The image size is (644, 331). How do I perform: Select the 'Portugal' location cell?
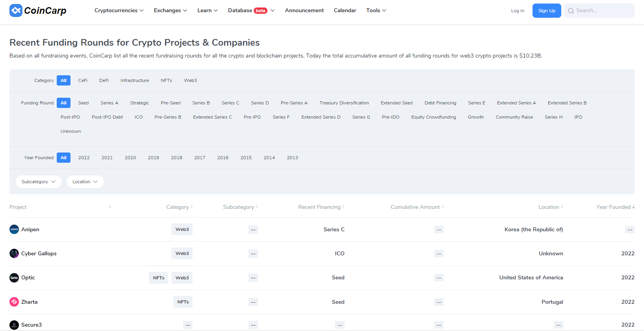tap(552, 302)
